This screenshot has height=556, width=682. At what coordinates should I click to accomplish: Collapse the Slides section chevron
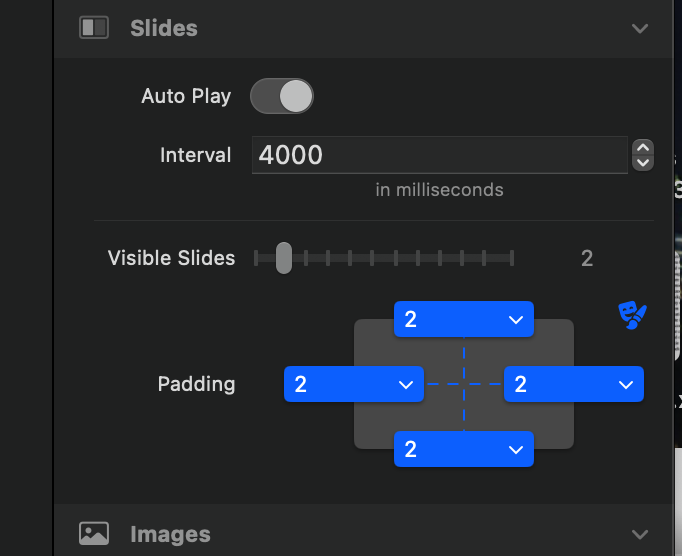pyautogui.click(x=640, y=28)
